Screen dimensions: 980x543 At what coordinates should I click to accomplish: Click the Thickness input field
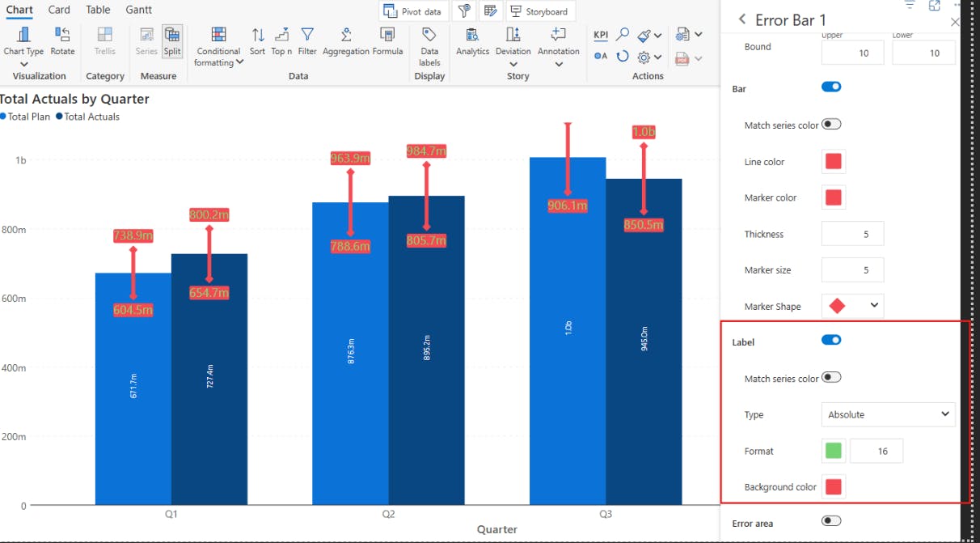click(852, 234)
